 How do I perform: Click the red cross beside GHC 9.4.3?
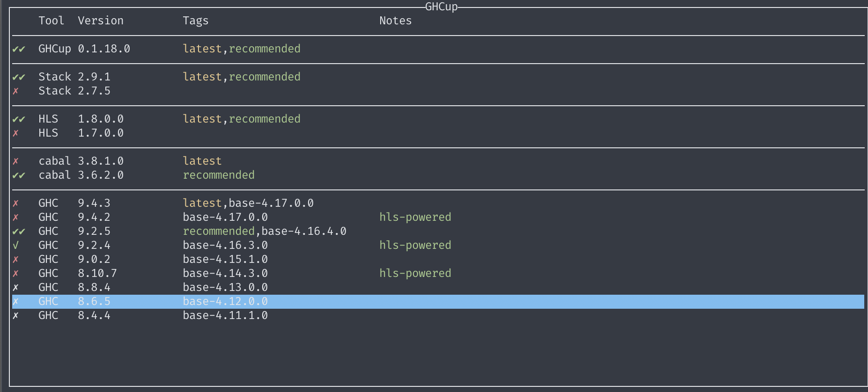[15, 203]
